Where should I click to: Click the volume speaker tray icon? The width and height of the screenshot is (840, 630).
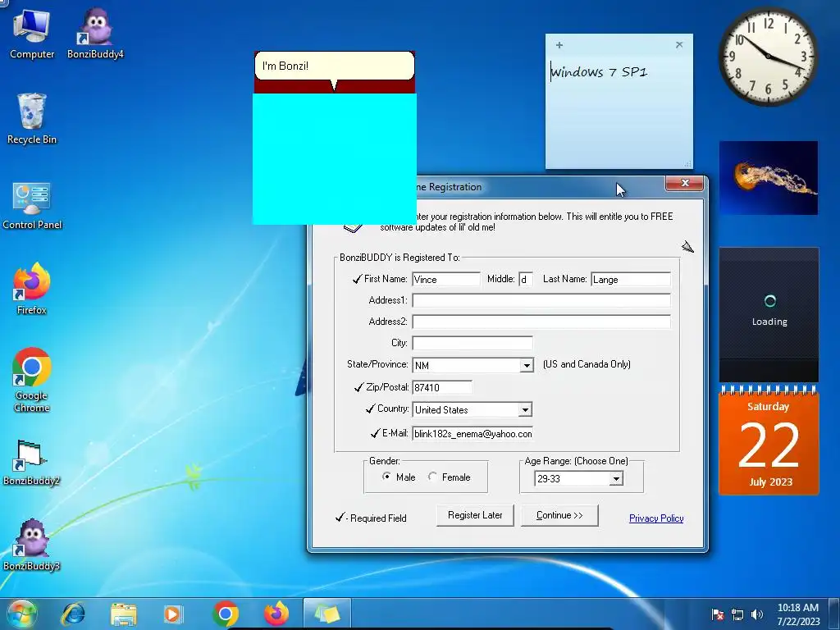757,614
